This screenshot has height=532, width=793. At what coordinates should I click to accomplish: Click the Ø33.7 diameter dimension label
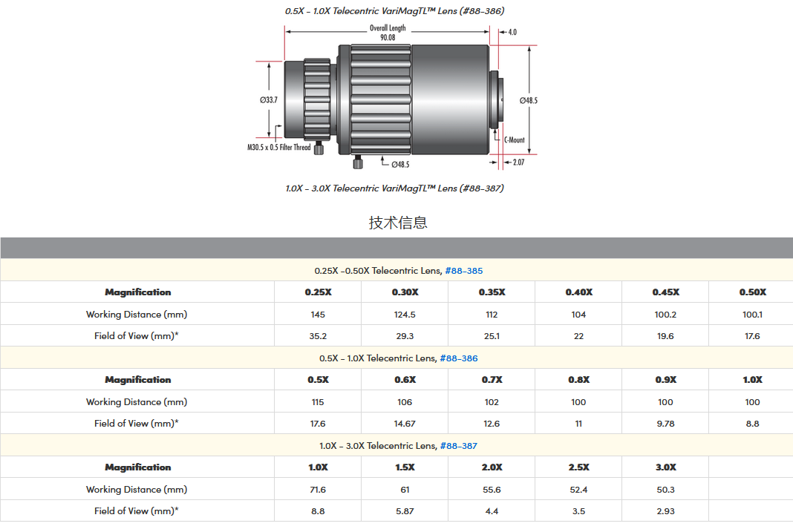tap(267, 99)
